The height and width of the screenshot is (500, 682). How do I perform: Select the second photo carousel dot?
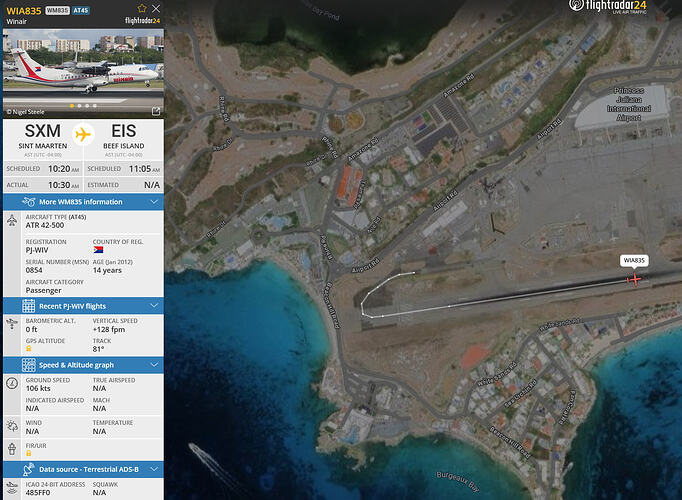click(79, 106)
